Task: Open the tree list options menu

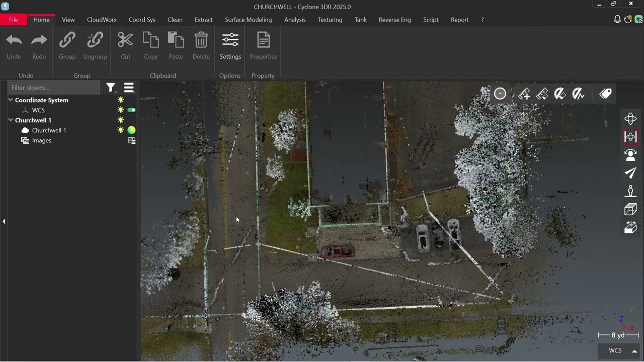Action: (129, 88)
